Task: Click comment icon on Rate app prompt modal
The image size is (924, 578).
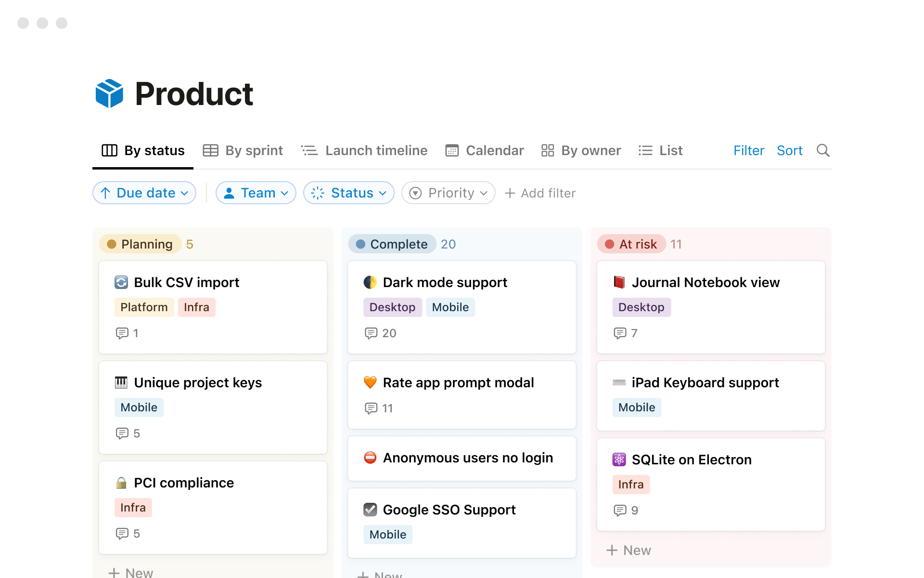Action: coord(371,408)
